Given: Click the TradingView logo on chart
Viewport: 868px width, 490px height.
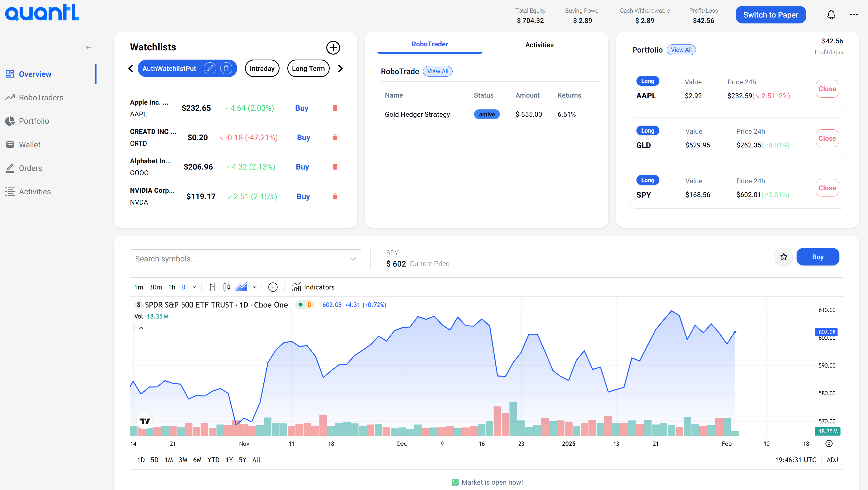Looking at the screenshot, I should 145,421.
